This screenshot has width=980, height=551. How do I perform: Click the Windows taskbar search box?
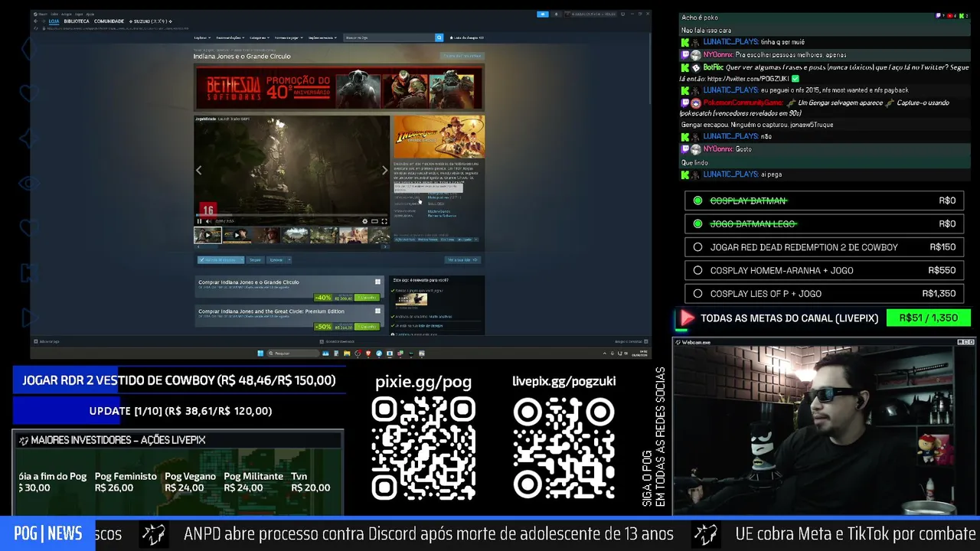click(293, 354)
